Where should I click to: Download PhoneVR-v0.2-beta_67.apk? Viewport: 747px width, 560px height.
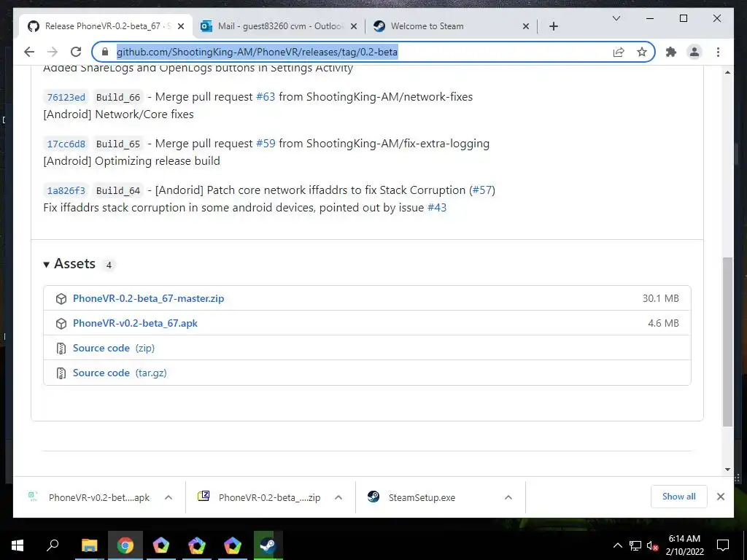tap(135, 323)
